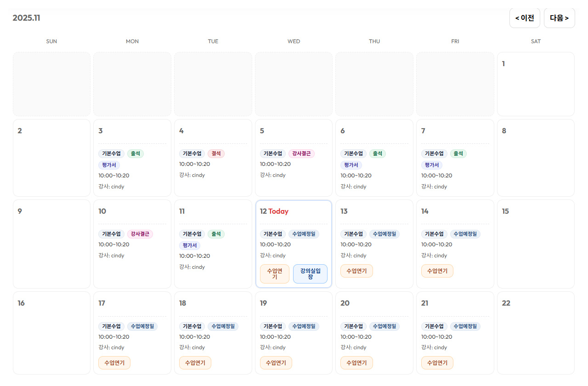Click 수업연기 for November 21

coord(437,363)
